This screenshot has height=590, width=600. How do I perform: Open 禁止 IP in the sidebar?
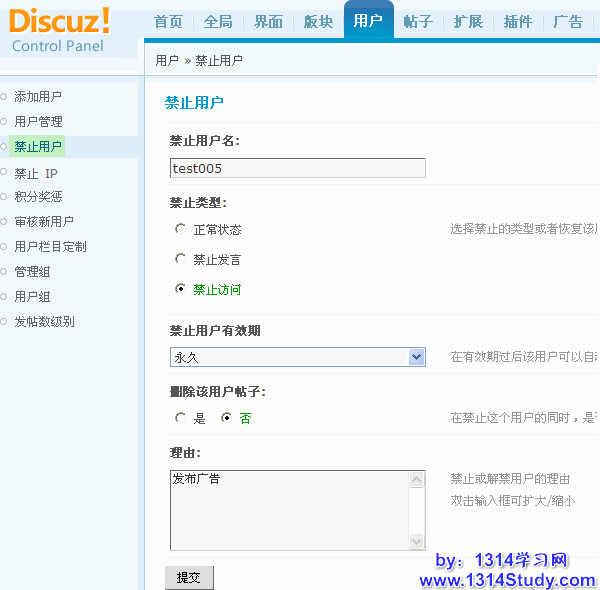pyautogui.click(x=36, y=172)
